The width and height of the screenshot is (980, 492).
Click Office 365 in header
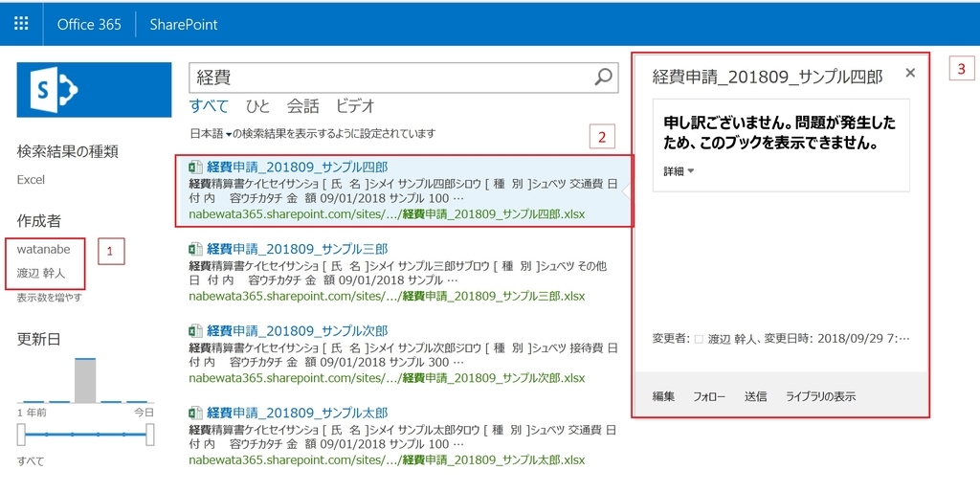point(89,24)
